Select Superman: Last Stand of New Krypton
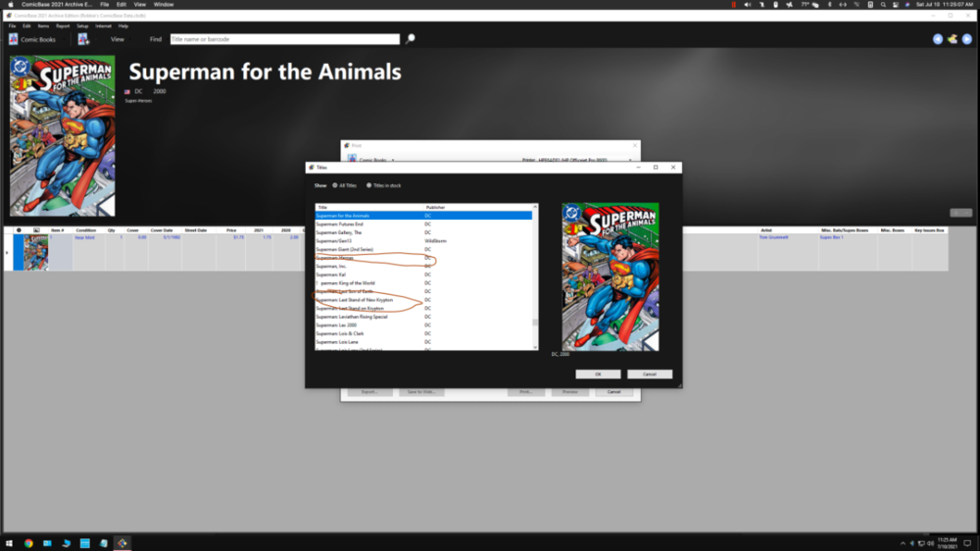Screen dimensions: 980x551 (423, 300)
